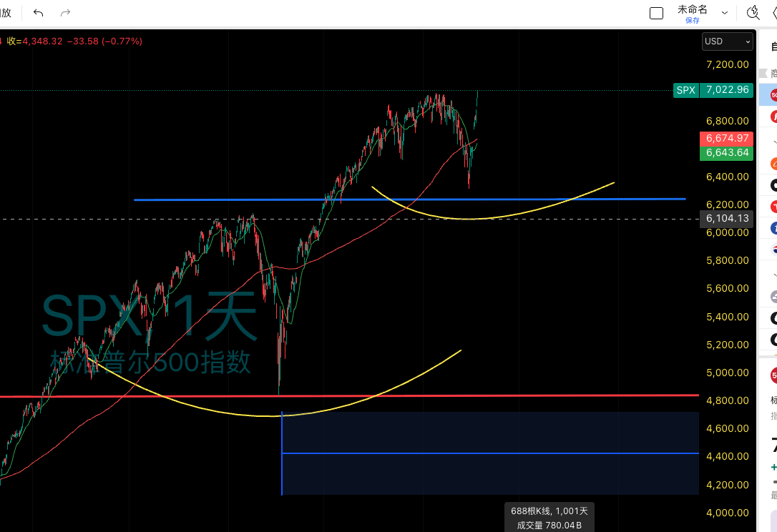777x532 pixels.
Task: Undo the last chart action
Action: [x=38, y=13]
